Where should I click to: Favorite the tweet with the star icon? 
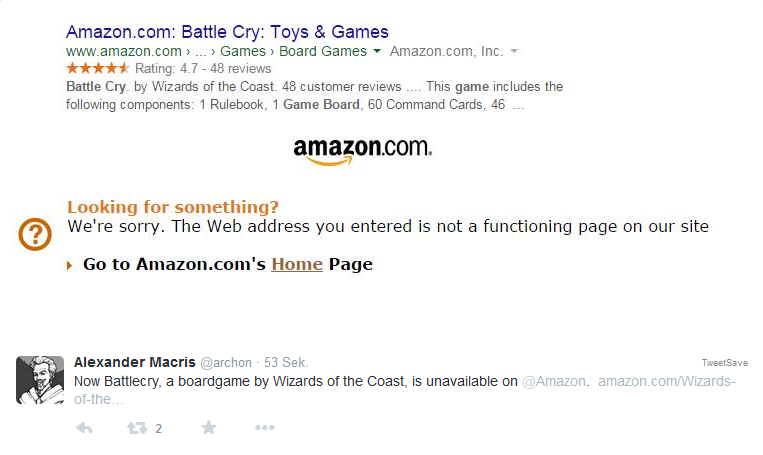[x=208, y=428]
